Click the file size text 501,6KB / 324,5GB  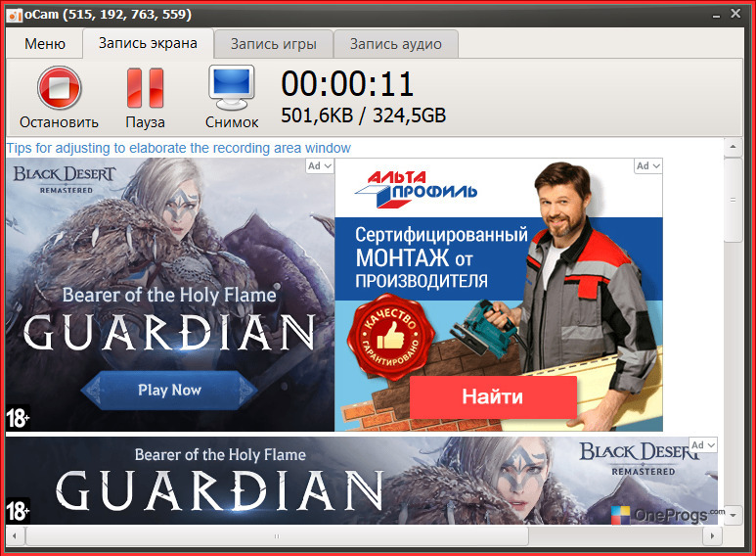pyautogui.click(x=364, y=116)
